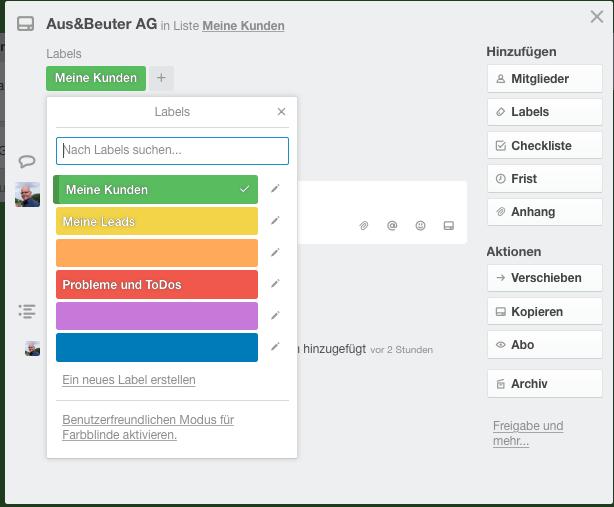Image resolution: width=614 pixels, height=507 pixels.
Task: Open the Frist due date picker
Action: (544, 179)
